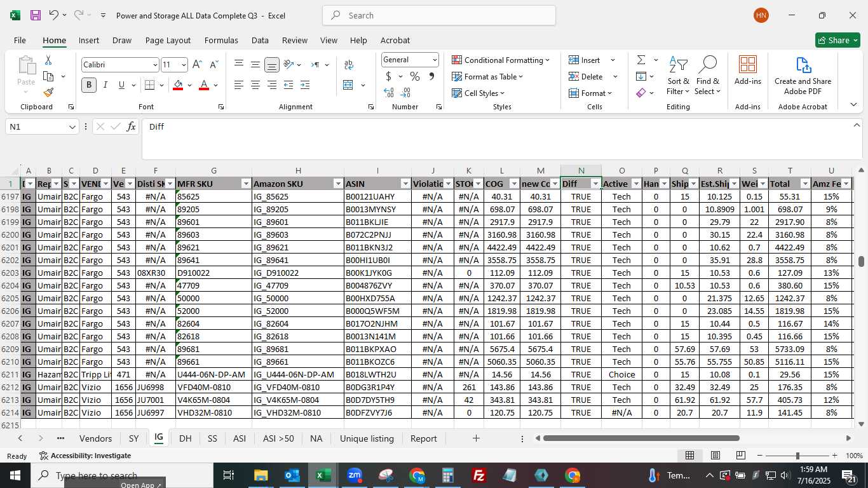The image size is (868, 488).
Task: Click the zoom slider handle
Action: pyautogui.click(x=797, y=456)
